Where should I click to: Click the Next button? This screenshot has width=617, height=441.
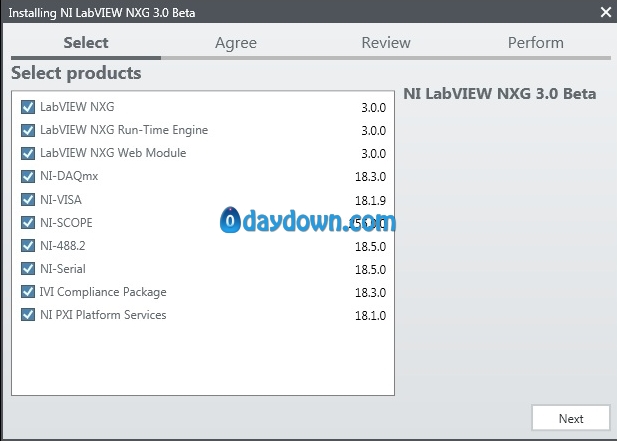[x=571, y=418]
